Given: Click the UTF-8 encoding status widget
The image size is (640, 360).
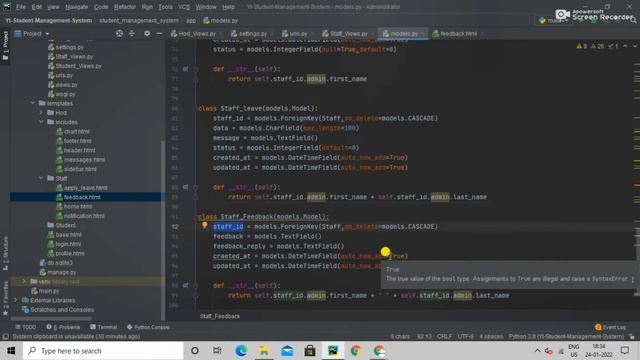Looking at the screenshot, I should [466, 337].
